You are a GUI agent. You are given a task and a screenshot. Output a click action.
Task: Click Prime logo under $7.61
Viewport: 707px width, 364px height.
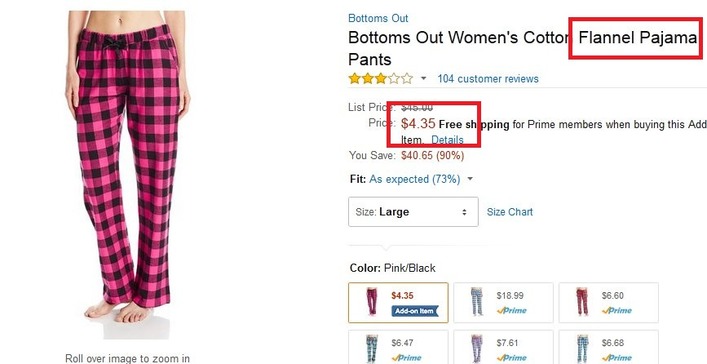[x=511, y=358]
